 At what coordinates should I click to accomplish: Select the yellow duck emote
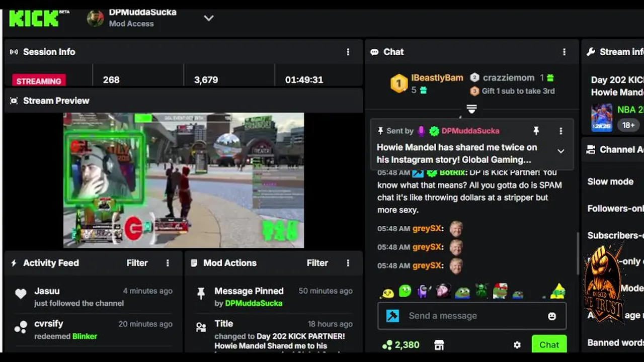pyautogui.click(x=387, y=292)
